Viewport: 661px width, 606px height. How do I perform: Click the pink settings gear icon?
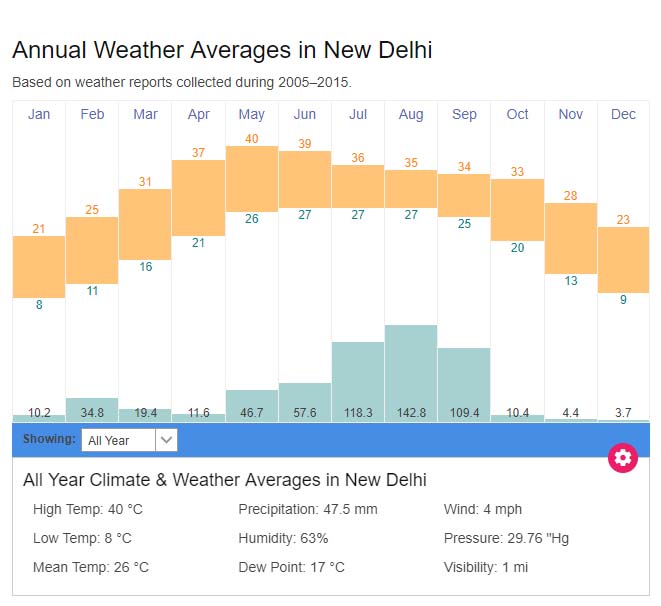coord(623,458)
